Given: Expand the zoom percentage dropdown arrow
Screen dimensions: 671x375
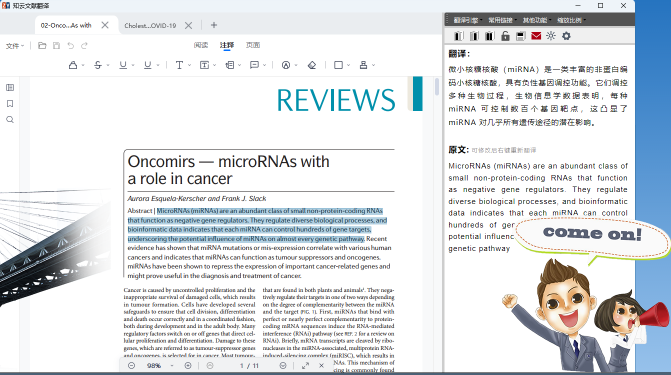Looking at the screenshot, I should (172, 366).
